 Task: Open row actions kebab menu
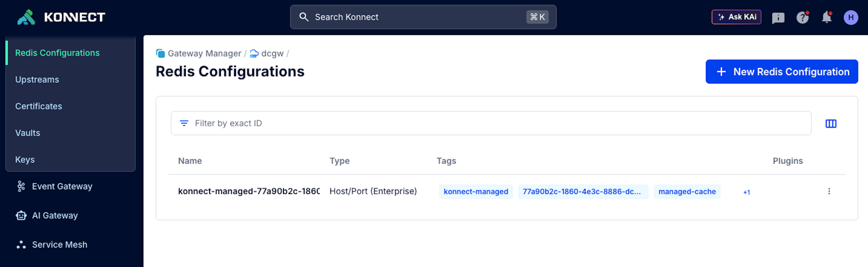(829, 191)
